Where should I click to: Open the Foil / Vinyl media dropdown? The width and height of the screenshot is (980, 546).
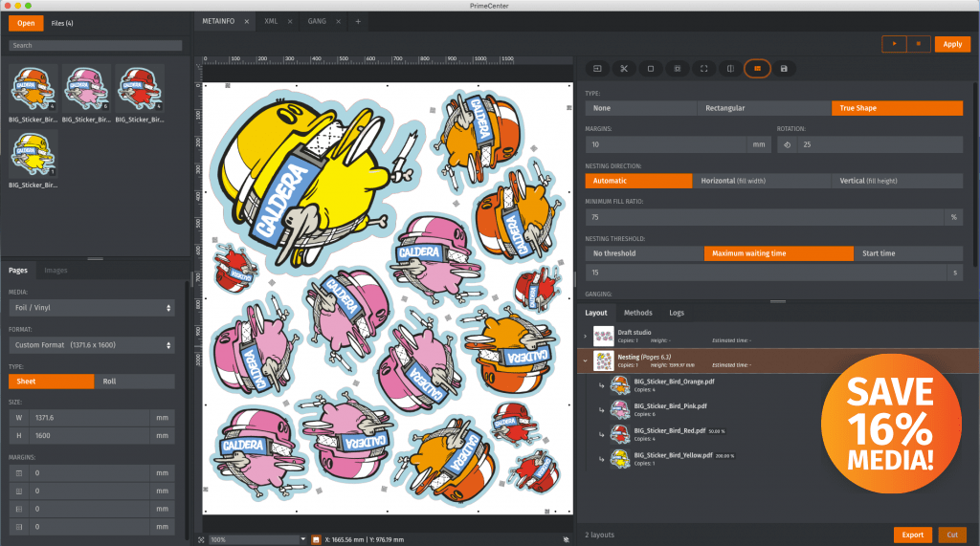(x=91, y=308)
